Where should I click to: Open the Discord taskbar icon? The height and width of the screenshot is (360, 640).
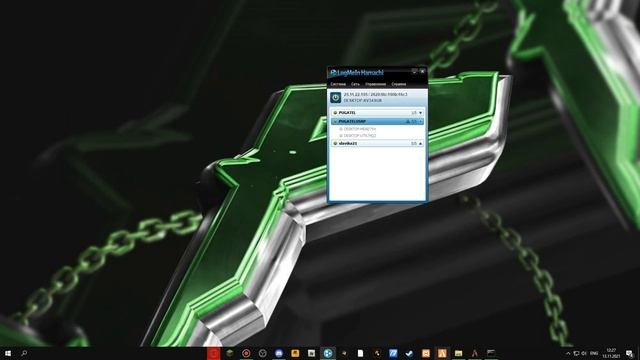(279, 353)
